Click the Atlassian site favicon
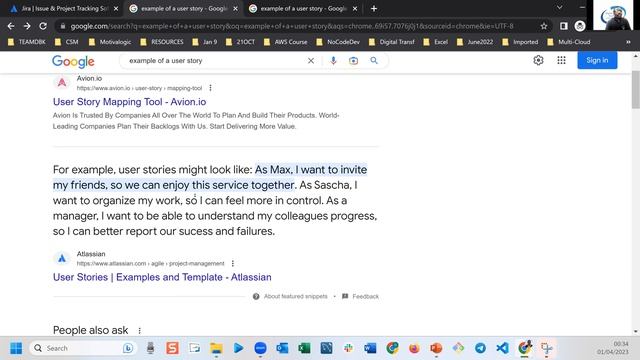Screen dimensions: 640x360 62,258
